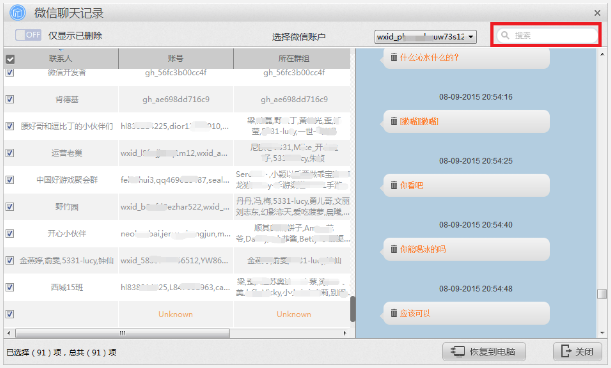Click the export icon on the 关闭 button
Screen dimensions: 611x368
pyautogui.click(x=566, y=351)
